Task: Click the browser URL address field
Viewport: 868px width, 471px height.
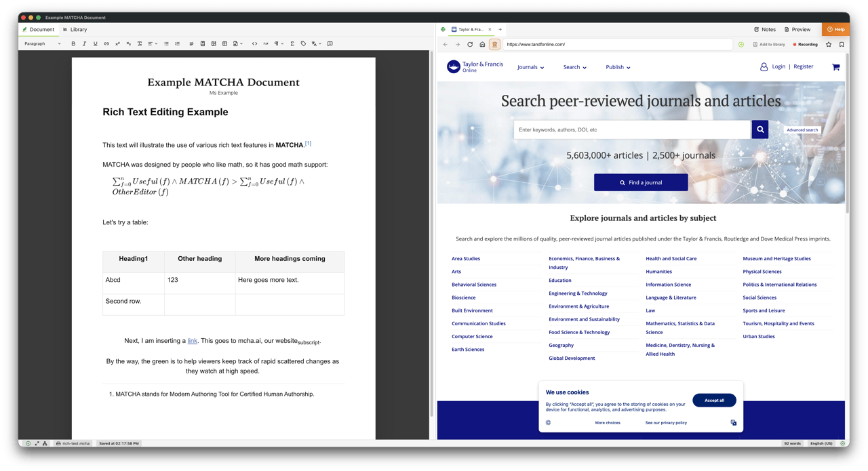Action: click(x=617, y=44)
